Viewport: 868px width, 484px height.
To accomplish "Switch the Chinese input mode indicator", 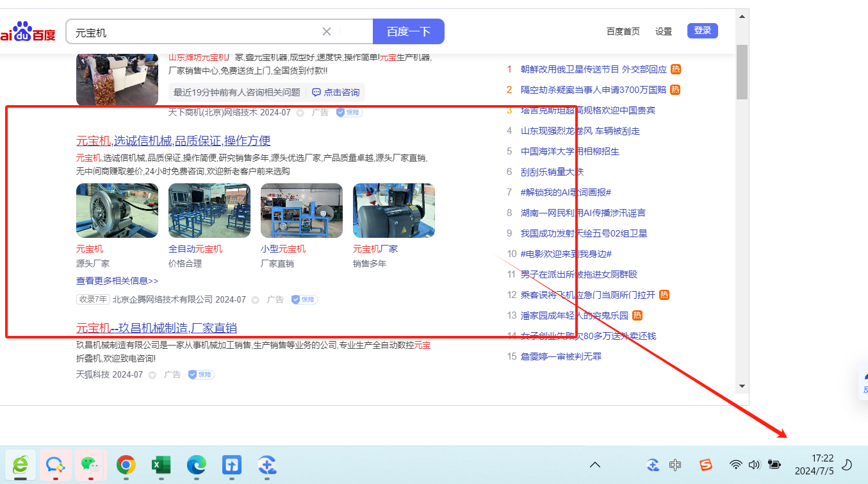I will click(x=675, y=465).
